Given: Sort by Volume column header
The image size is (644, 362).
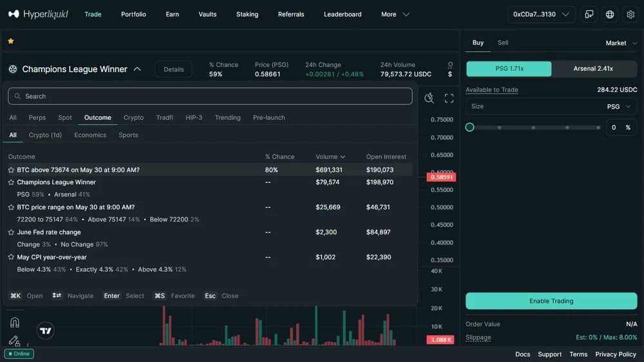Looking at the screenshot, I should (330, 157).
